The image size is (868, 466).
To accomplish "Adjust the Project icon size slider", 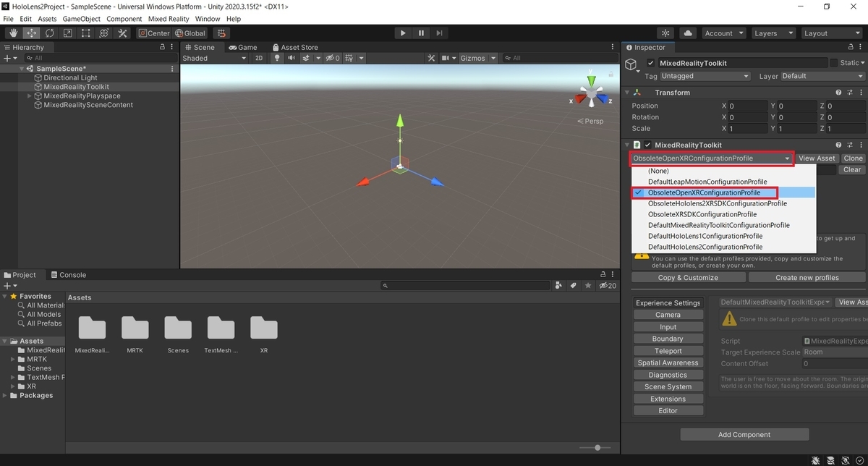I will pyautogui.click(x=597, y=448).
